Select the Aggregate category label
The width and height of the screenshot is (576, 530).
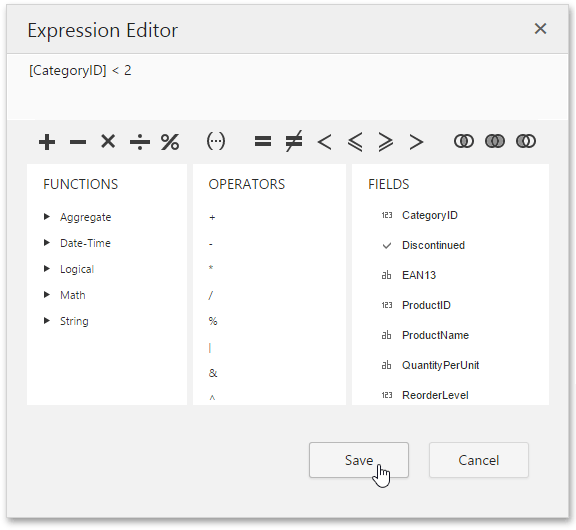click(x=86, y=217)
